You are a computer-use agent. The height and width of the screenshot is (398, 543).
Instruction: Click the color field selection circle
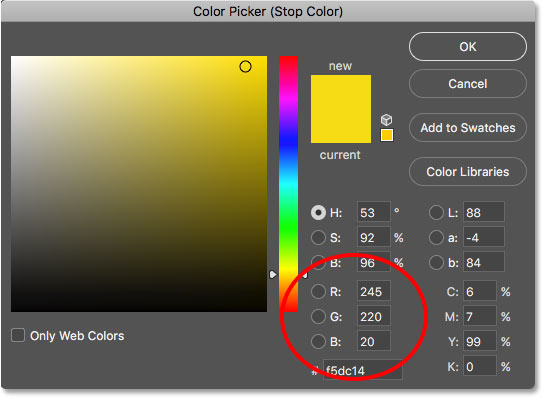tap(245, 67)
